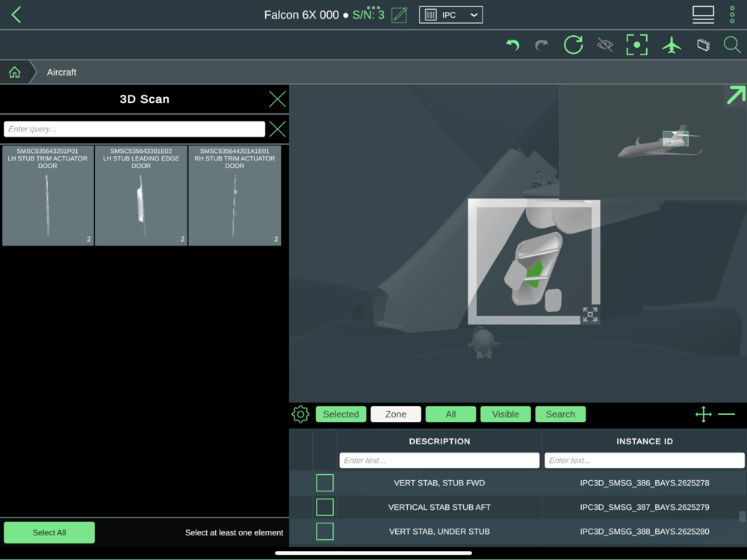Go back with the top-left chevron

pos(16,15)
